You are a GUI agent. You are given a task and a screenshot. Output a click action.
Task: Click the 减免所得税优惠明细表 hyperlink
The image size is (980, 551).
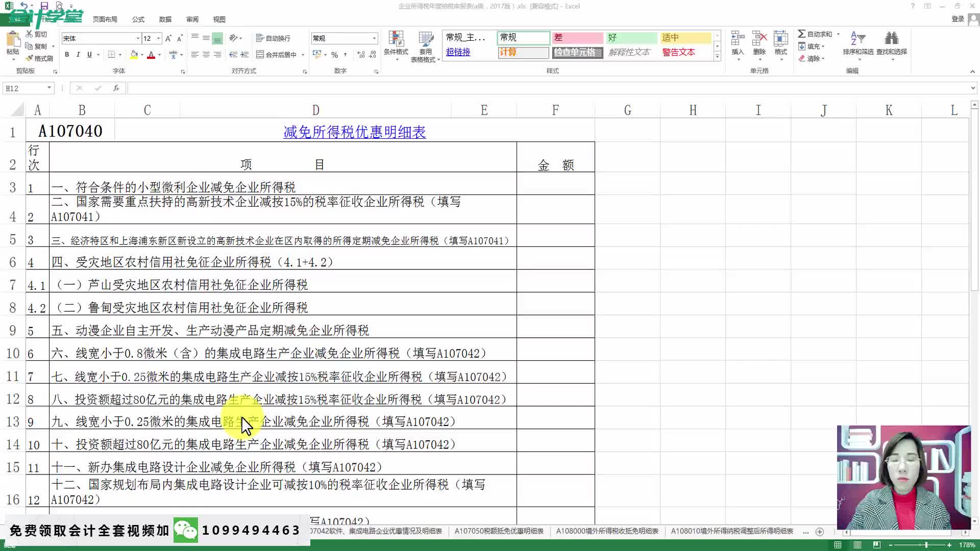(354, 132)
